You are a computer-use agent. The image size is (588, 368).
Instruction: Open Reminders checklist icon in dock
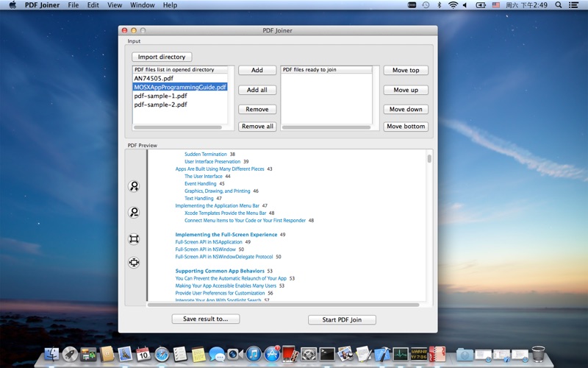(x=180, y=354)
